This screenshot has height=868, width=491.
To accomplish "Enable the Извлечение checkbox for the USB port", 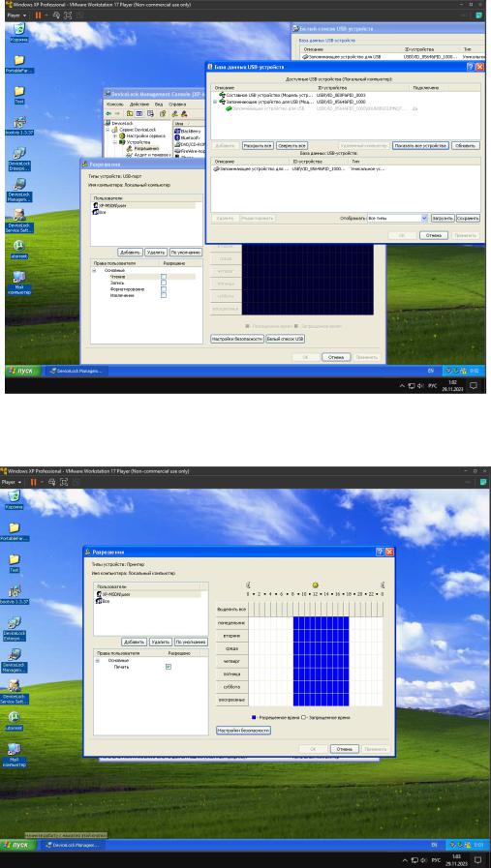I will click(x=164, y=295).
